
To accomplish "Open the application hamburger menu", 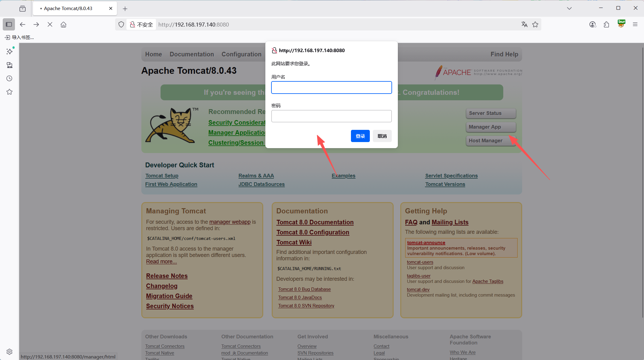I will pos(635,24).
